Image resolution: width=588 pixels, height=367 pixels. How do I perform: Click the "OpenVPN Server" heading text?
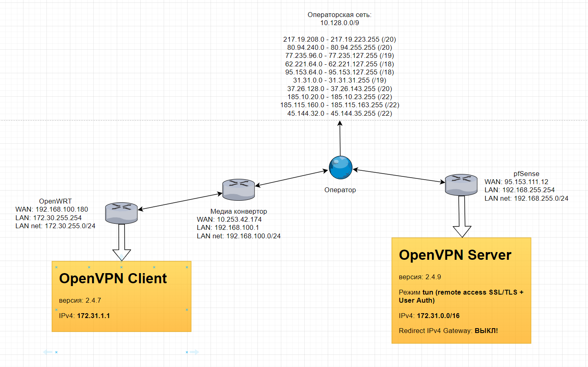tap(455, 255)
